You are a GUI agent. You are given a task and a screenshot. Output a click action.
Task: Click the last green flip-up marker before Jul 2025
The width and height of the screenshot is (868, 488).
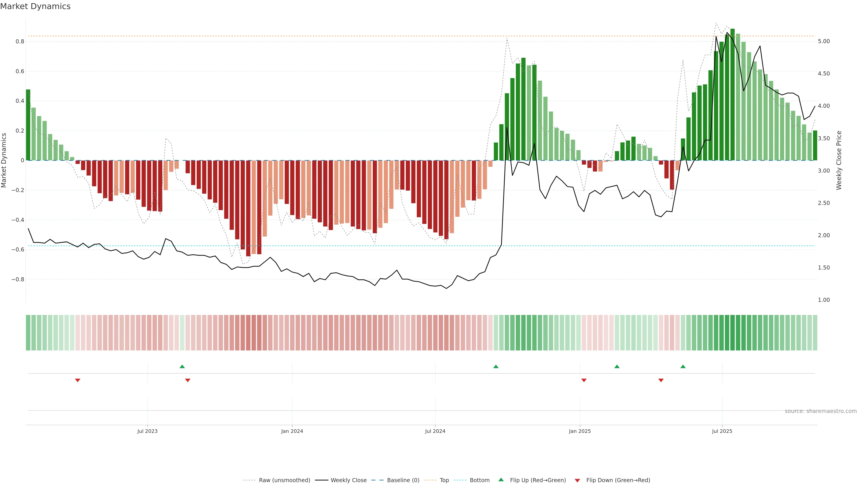click(x=683, y=366)
